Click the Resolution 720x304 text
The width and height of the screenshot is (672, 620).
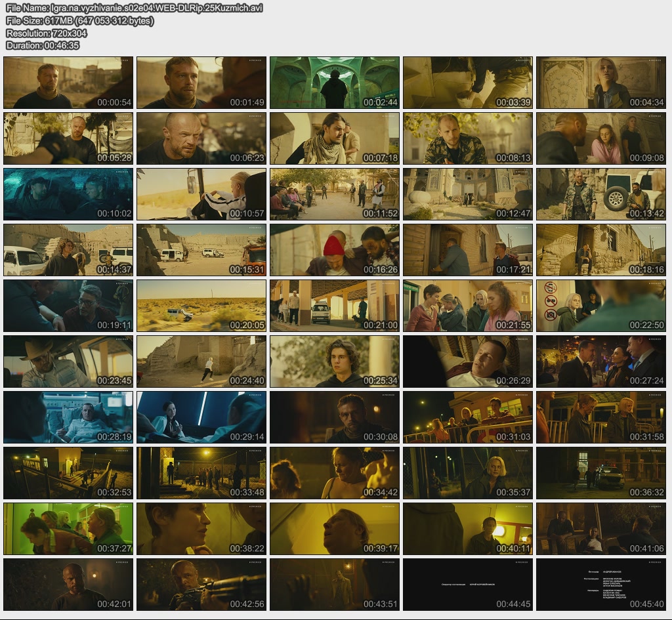(x=47, y=33)
